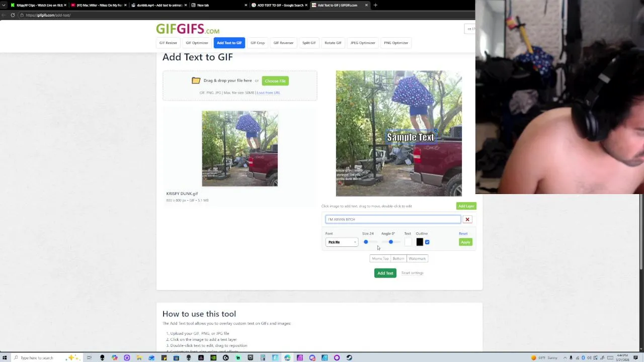Click the Add Text button
The height and width of the screenshot is (362, 644).
tap(385, 273)
